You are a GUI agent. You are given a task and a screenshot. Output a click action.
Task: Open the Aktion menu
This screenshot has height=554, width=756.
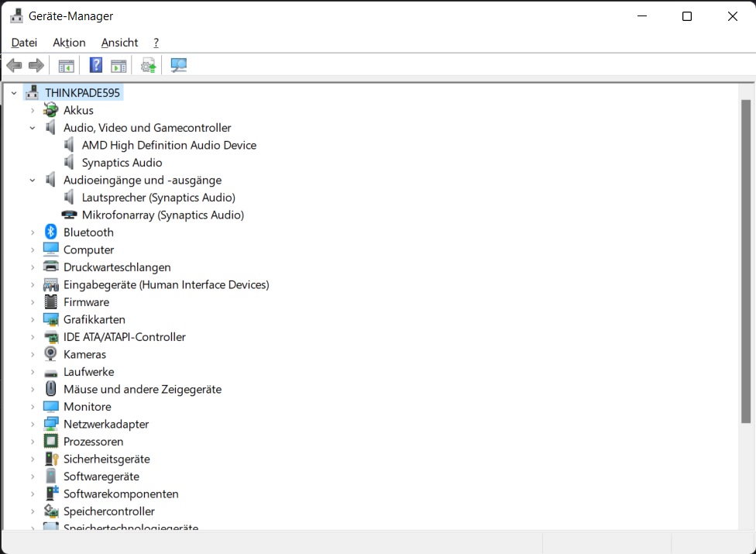[69, 43]
